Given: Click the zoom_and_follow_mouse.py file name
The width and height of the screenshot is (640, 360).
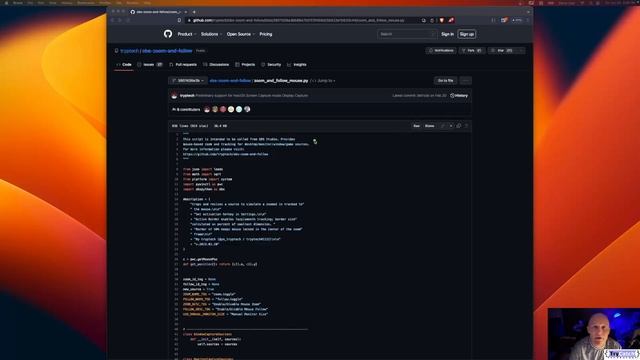Looking at the screenshot, I should 281,81.
